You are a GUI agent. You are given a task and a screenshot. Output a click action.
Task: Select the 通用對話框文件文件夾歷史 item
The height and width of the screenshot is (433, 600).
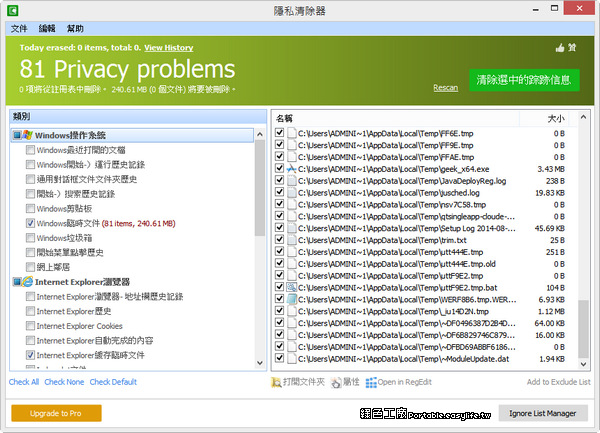86,179
